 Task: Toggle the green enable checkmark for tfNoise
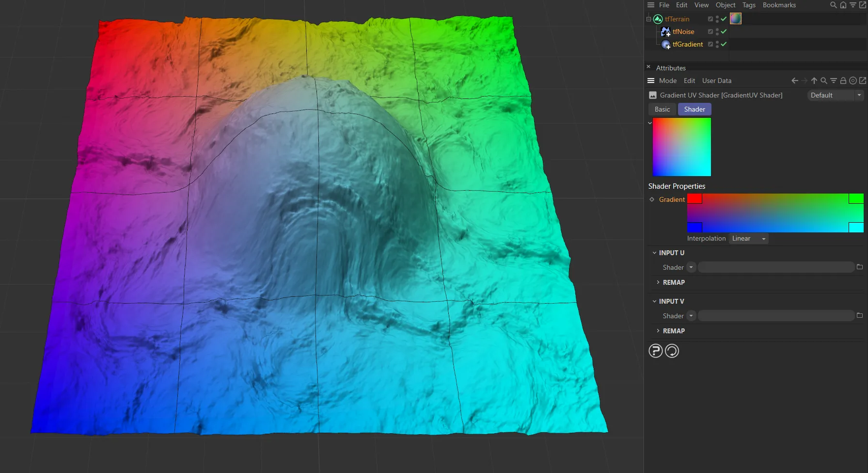click(x=724, y=32)
